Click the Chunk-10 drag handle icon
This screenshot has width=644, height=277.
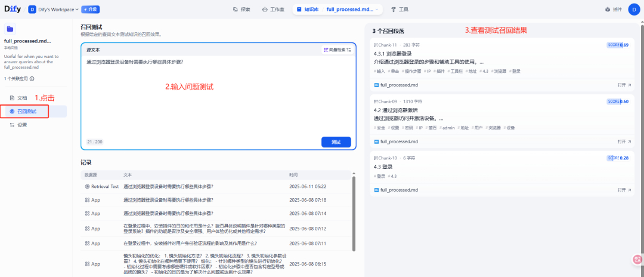[376, 158]
